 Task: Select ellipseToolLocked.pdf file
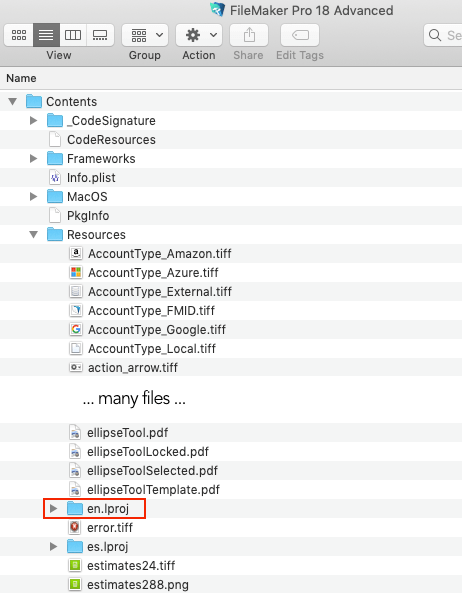point(139,452)
